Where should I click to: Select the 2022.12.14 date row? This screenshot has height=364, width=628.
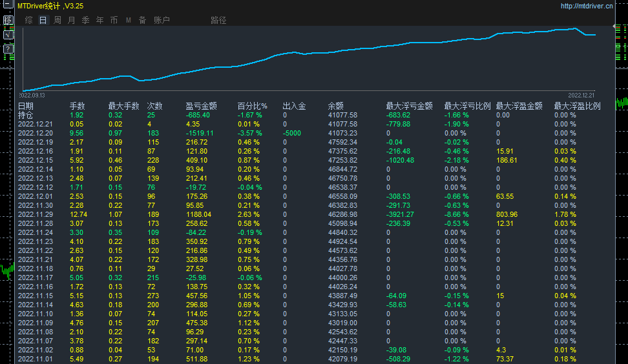pos(36,170)
